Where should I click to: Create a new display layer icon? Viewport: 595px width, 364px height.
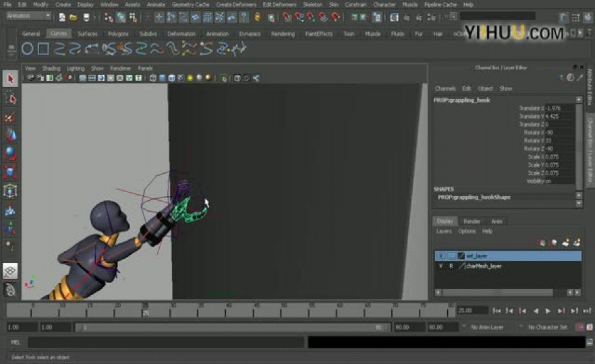[x=566, y=243]
